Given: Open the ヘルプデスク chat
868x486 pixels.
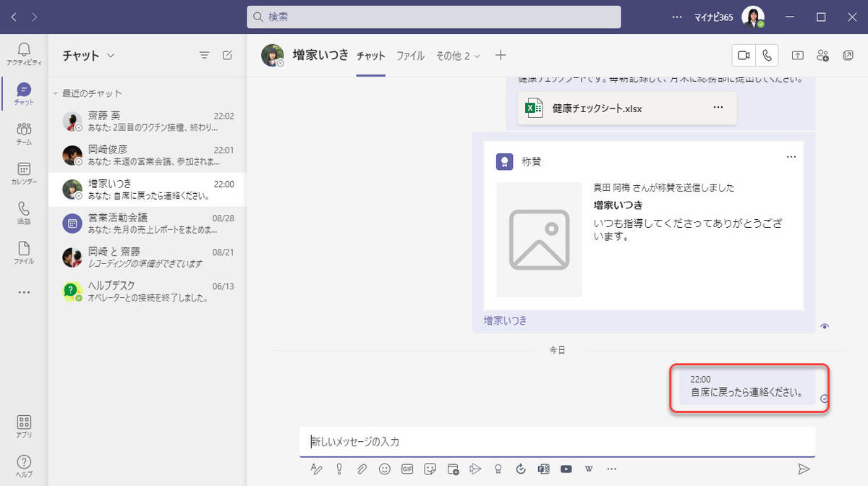Looking at the screenshot, I should [148, 291].
